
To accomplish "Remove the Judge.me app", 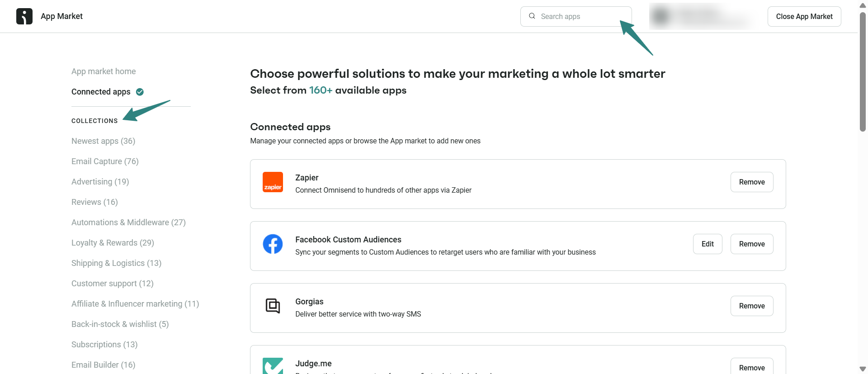I will (752, 366).
